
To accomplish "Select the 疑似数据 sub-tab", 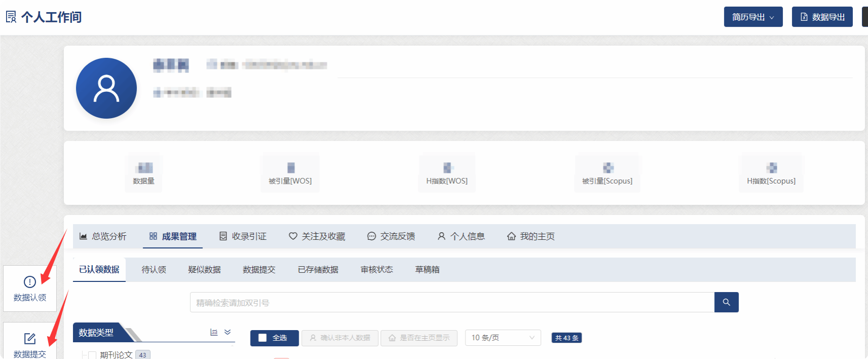I will point(204,270).
